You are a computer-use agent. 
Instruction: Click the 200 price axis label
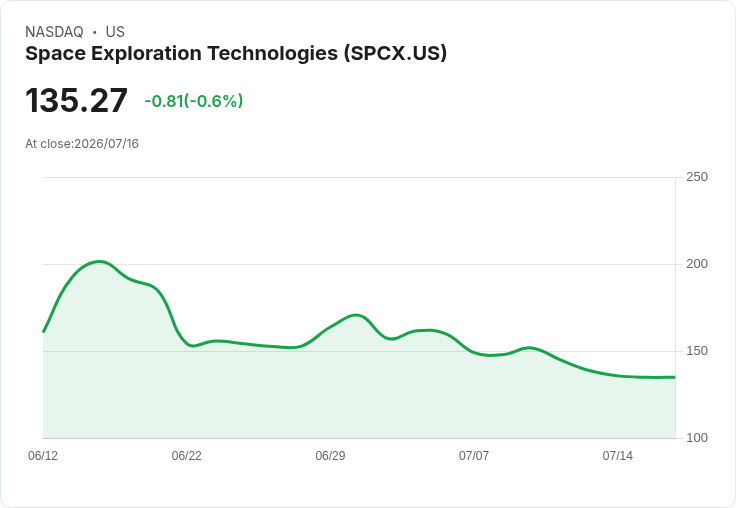pyautogui.click(x=697, y=264)
